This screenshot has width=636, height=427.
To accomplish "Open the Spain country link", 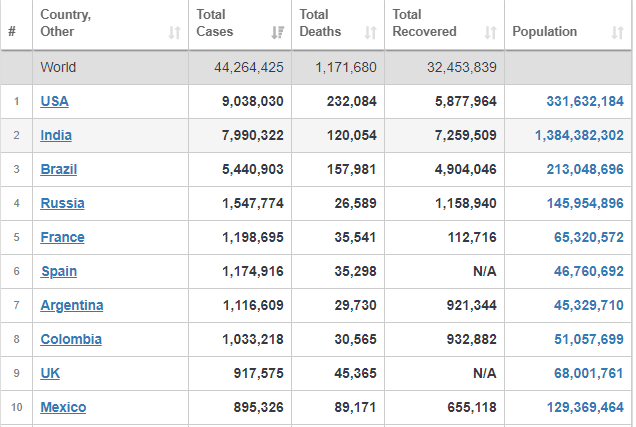I will [x=59, y=272].
